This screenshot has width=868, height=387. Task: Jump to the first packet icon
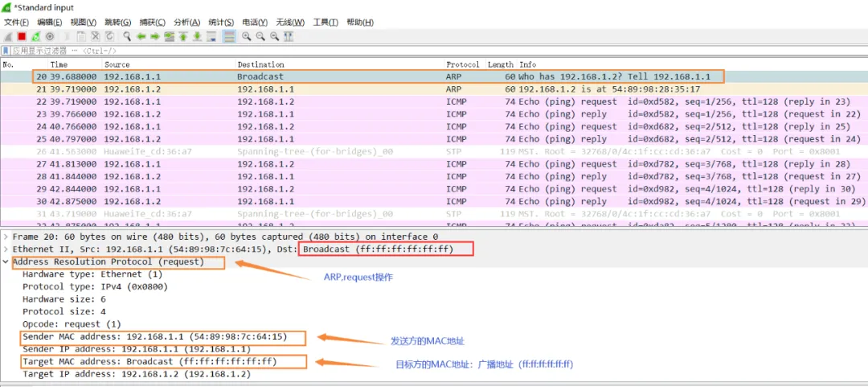tap(183, 36)
